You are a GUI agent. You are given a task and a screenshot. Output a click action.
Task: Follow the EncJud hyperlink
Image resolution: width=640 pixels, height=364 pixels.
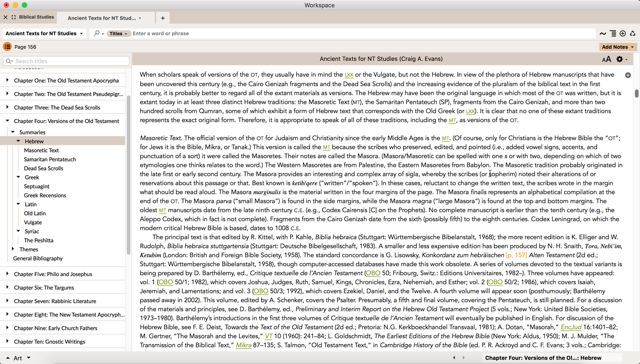coord(571,327)
